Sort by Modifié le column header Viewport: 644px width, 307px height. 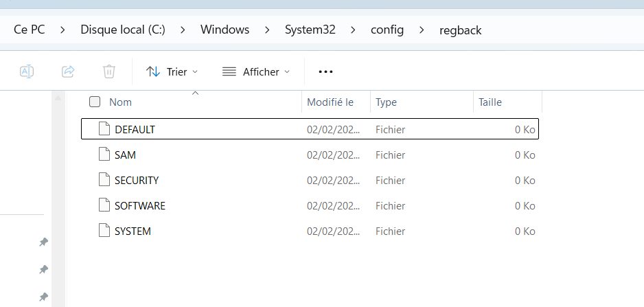[330, 102]
